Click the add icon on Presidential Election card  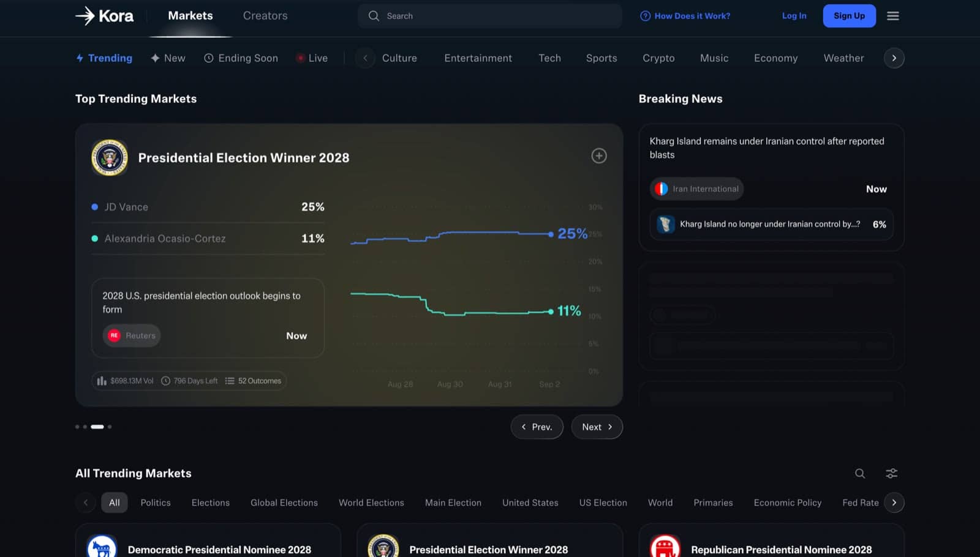click(x=599, y=156)
